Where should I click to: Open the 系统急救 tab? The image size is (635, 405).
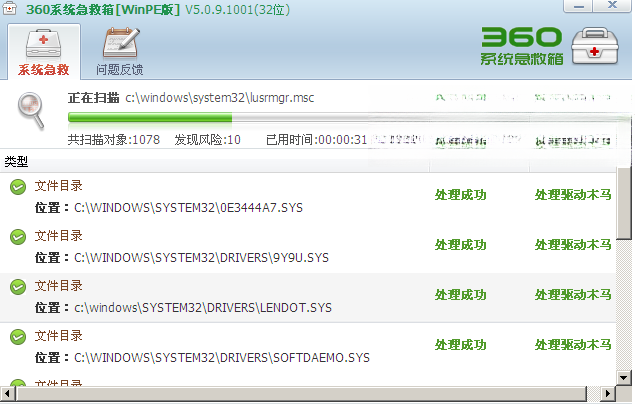(x=44, y=51)
